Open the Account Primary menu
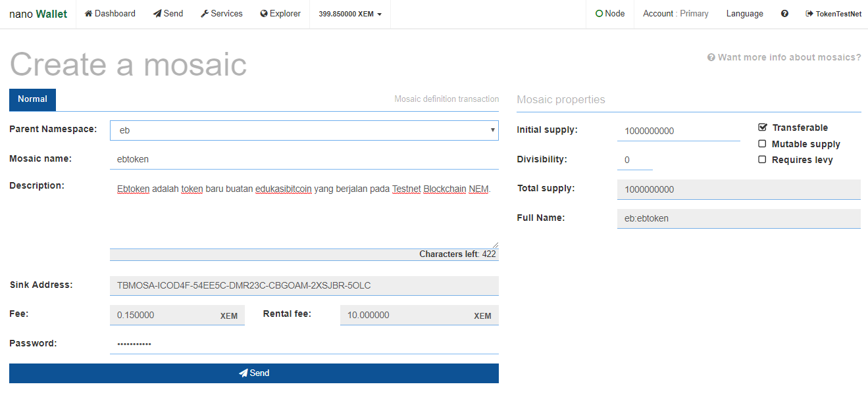Screen dimensions: 868x399 pos(675,14)
